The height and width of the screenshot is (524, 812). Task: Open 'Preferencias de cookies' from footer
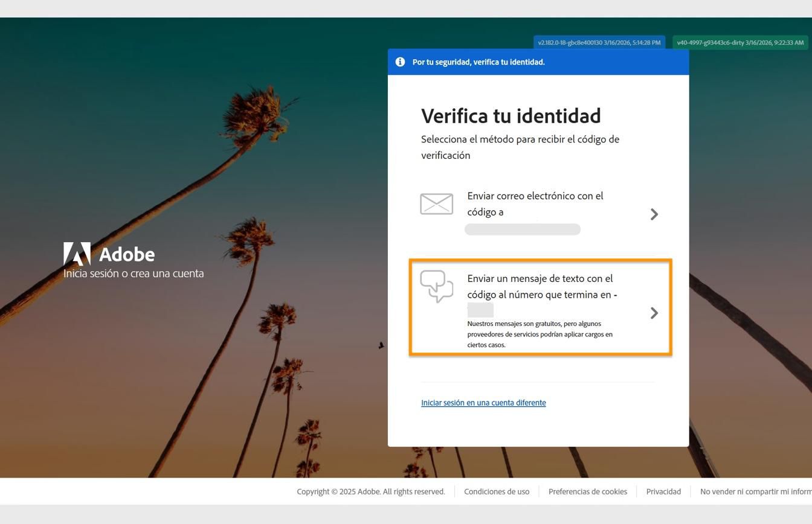tap(587, 491)
